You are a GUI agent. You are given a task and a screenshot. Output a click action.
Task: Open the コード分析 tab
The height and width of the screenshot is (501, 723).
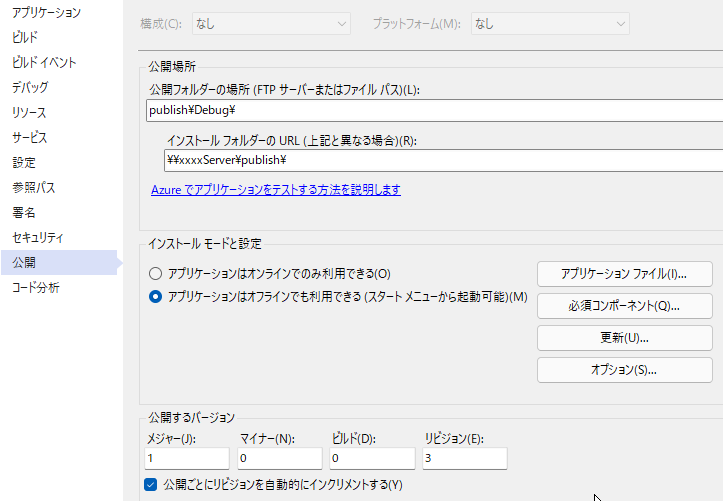(x=36, y=288)
